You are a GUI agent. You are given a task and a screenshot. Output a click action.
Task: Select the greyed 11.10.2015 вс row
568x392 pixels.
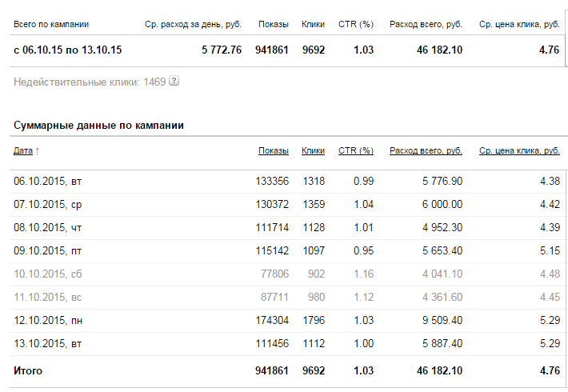tap(287, 297)
